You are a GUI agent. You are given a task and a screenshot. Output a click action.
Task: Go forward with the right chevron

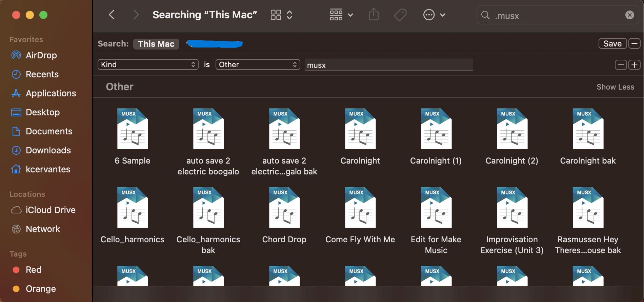tap(136, 15)
